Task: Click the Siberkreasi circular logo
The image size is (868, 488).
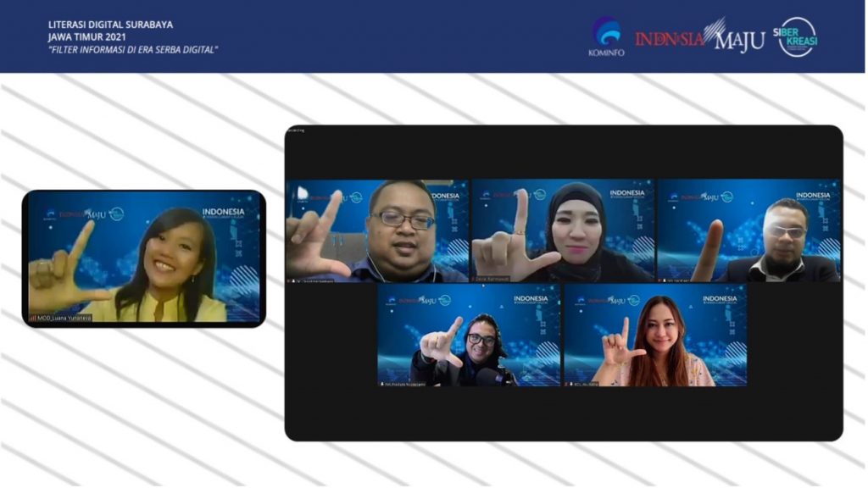Action: [x=797, y=36]
